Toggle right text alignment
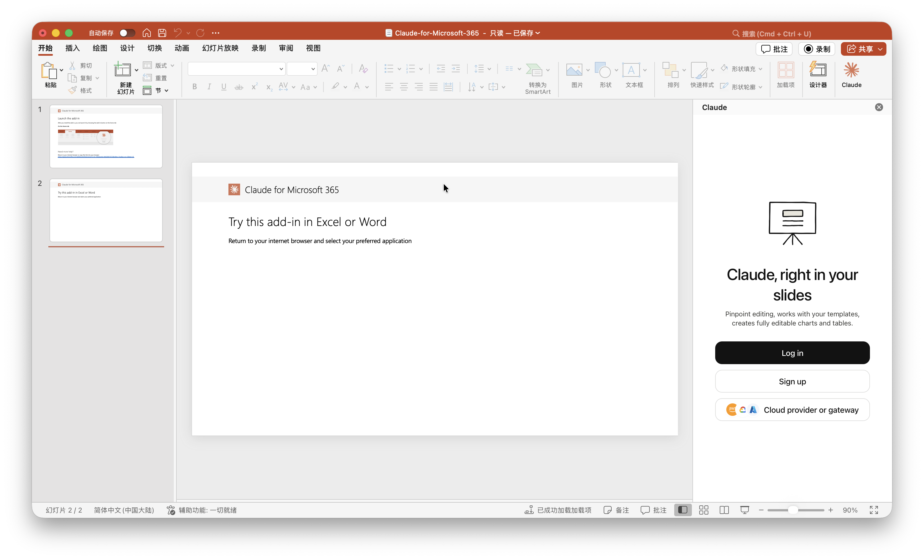Screen dimensions: 924x560 coord(418,87)
